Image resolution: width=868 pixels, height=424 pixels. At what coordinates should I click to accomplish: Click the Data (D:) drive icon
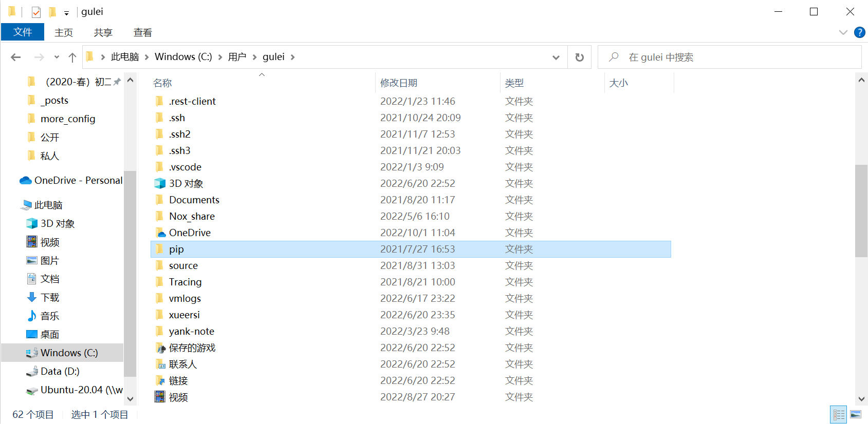tap(32, 371)
